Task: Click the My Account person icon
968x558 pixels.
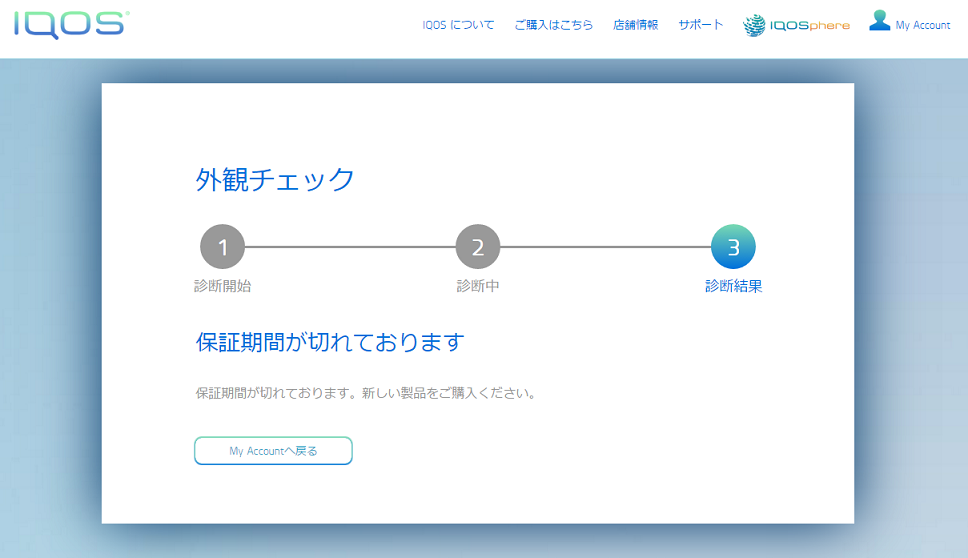Action: pos(880,20)
